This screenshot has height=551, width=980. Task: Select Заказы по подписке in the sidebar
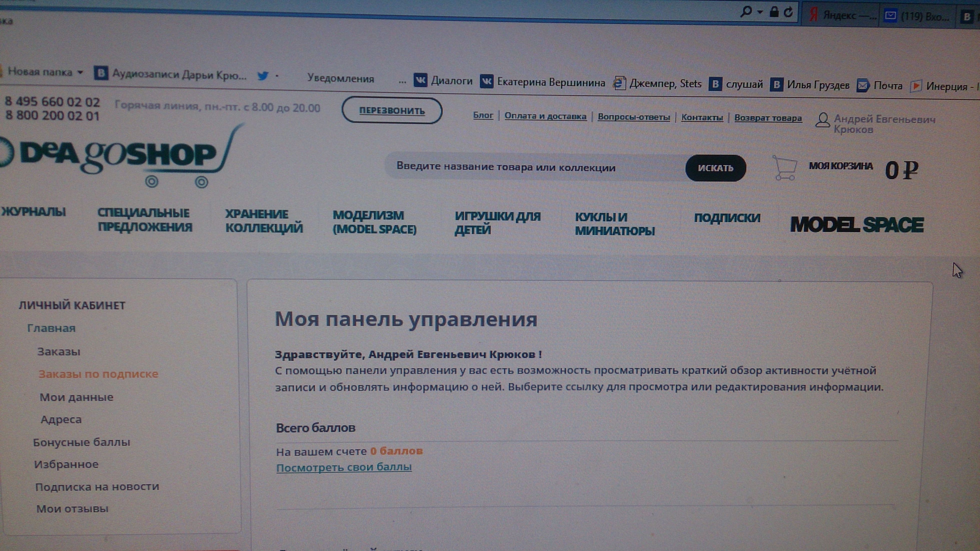pyautogui.click(x=98, y=374)
